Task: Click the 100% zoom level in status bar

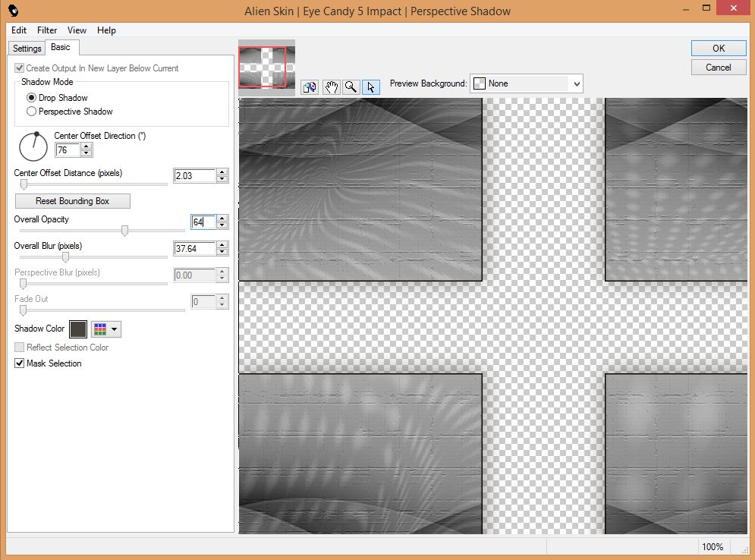Action: point(713,547)
